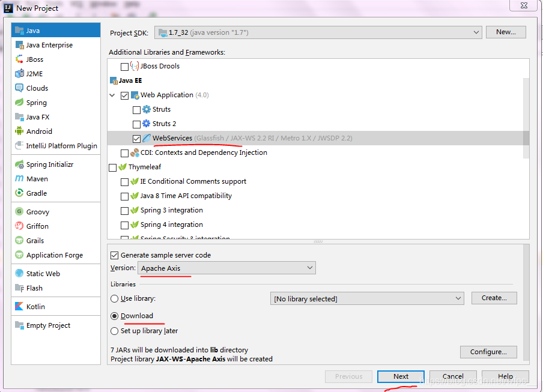Open the No library selected dropdown
543x392 pixels.
pos(367,298)
